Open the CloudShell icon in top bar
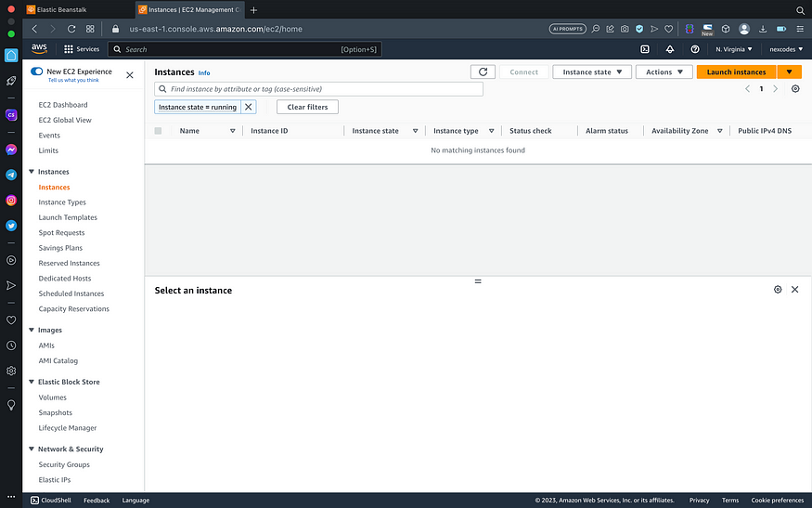Image resolution: width=812 pixels, height=508 pixels. click(645, 49)
